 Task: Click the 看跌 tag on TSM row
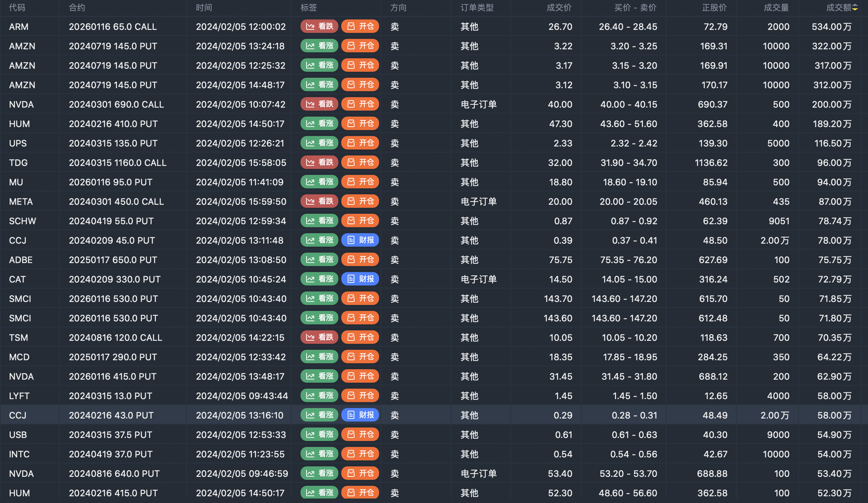point(319,337)
